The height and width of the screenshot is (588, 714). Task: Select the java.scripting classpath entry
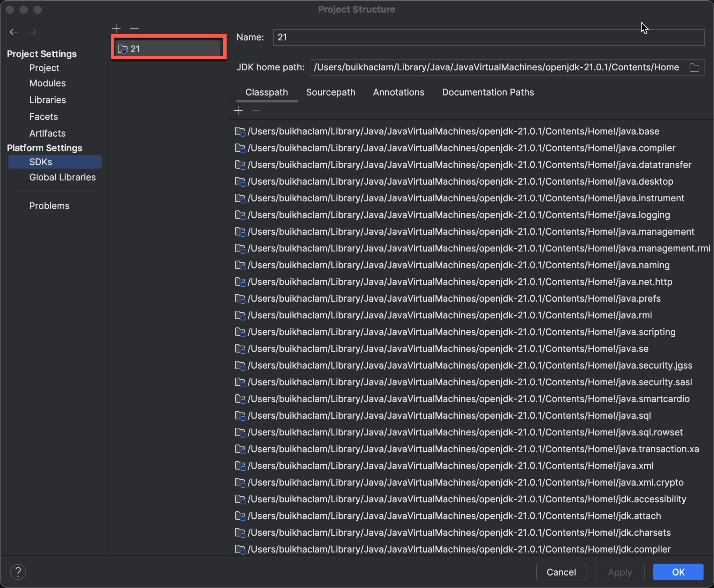click(462, 332)
